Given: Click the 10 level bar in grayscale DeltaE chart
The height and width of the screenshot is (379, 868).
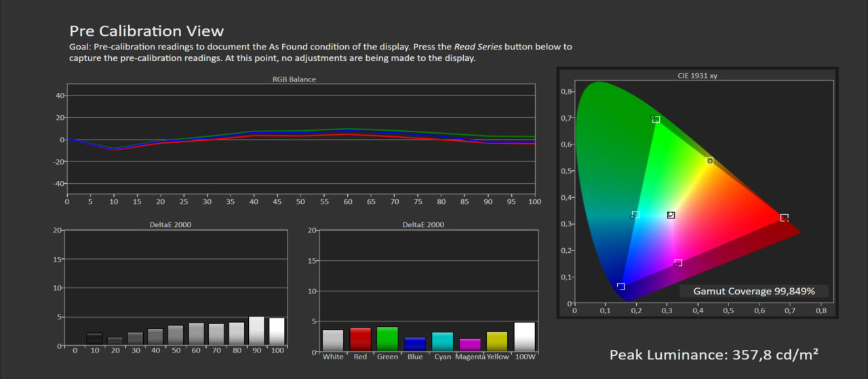Looking at the screenshot, I should [x=94, y=339].
